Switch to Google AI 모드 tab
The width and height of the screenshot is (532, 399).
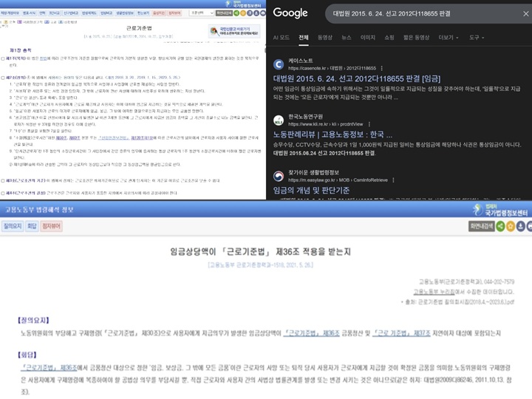[282, 38]
